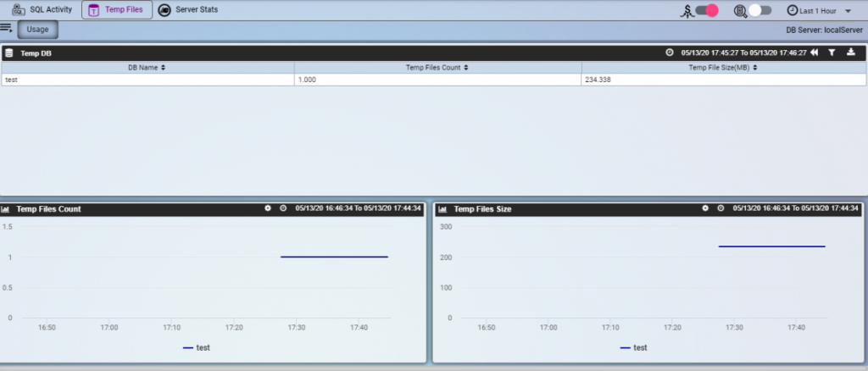Image resolution: width=868 pixels, height=371 pixels.
Task: Open settings gear of Temp Files Count chart
Action: click(268, 208)
